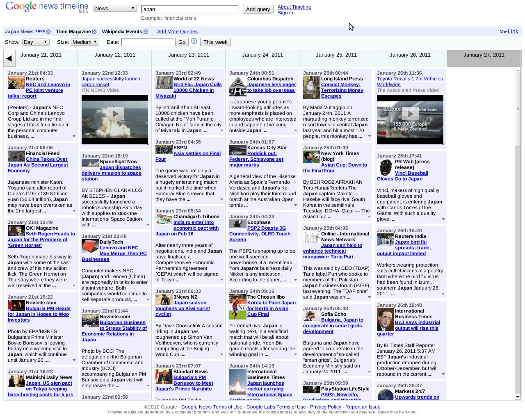The image size is (525, 420).
Task: Expand the Japan dispatches delivery mission story
Action: coord(148,225)
